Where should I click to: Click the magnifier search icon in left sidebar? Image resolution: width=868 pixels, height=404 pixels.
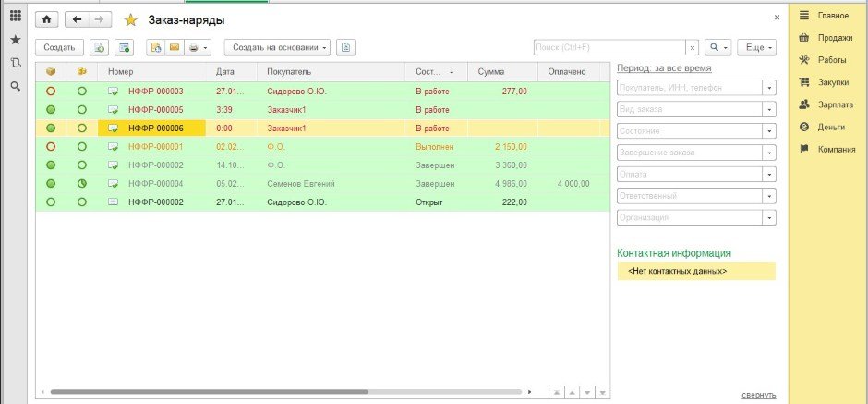(x=15, y=86)
